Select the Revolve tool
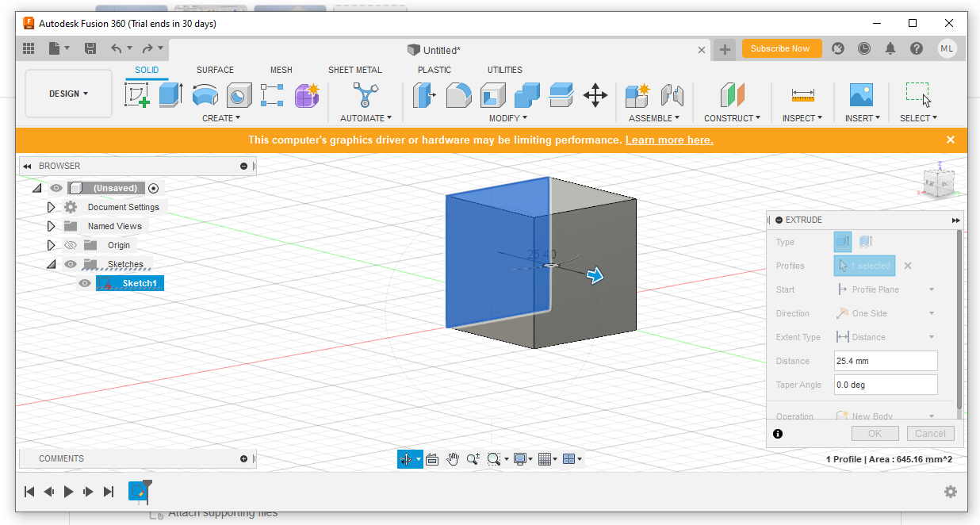Screen dimensions: 980x525 click(205, 95)
